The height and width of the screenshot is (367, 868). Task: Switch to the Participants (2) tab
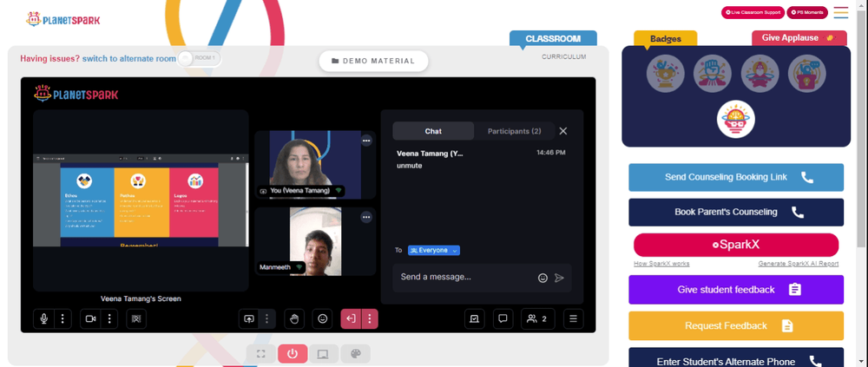514,131
